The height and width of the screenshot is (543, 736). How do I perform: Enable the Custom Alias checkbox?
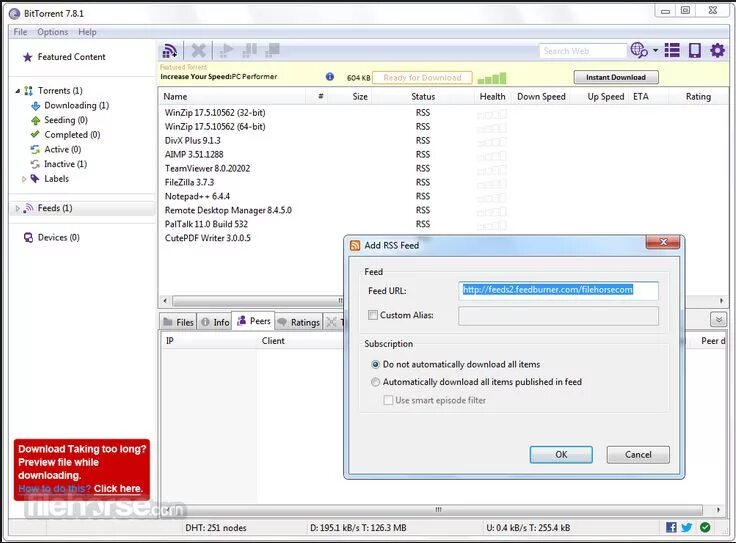tap(373, 315)
